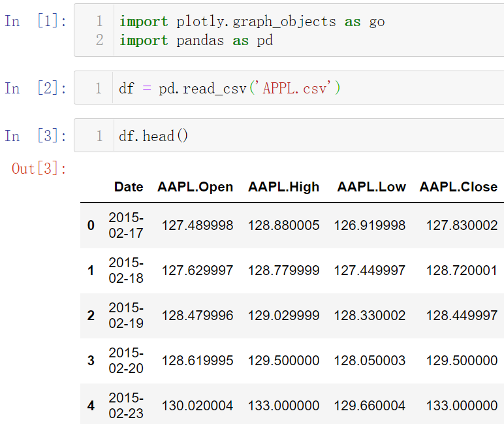Click the AAPL.Open column header
The height and width of the screenshot is (424, 504).
pyautogui.click(x=195, y=187)
